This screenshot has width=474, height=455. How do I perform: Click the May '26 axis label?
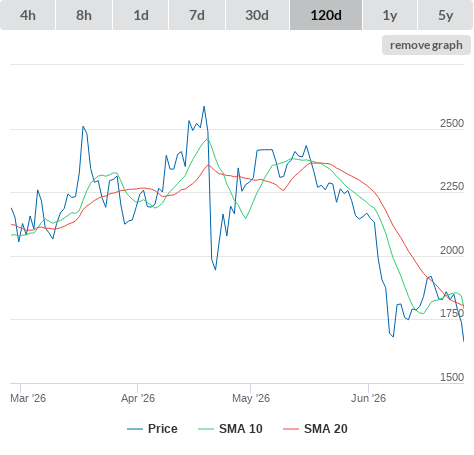[x=251, y=398]
